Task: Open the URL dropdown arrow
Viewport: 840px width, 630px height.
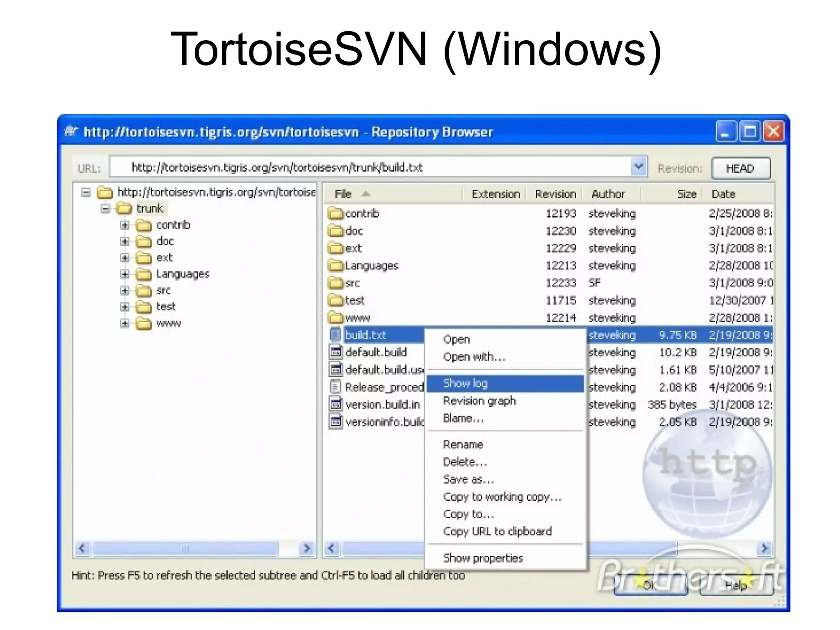Action: pyautogui.click(x=638, y=167)
